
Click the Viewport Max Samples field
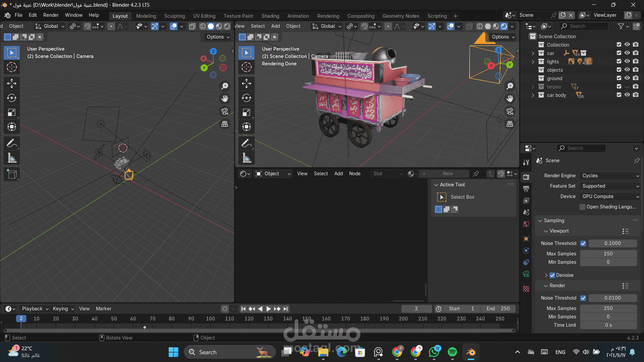point(608,254)
